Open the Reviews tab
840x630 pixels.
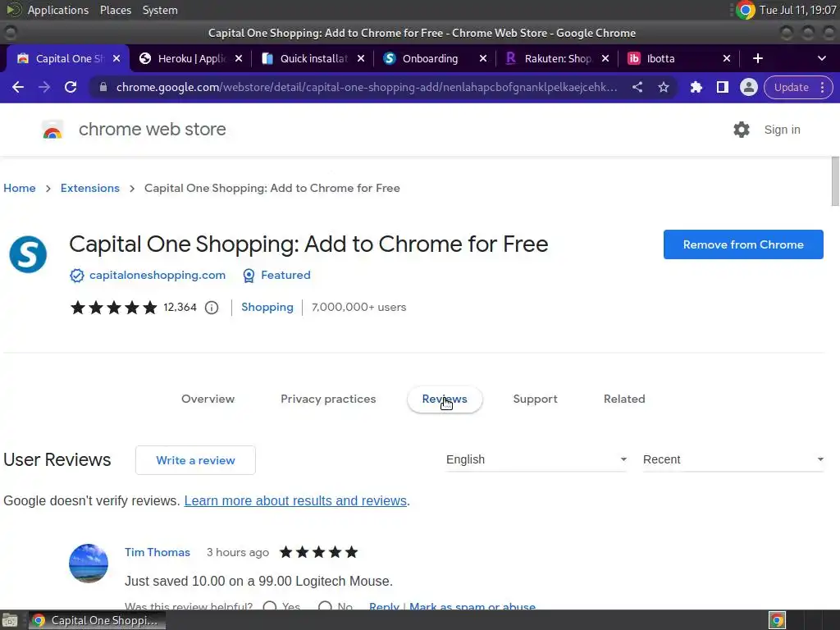click(x=445, y=399)
